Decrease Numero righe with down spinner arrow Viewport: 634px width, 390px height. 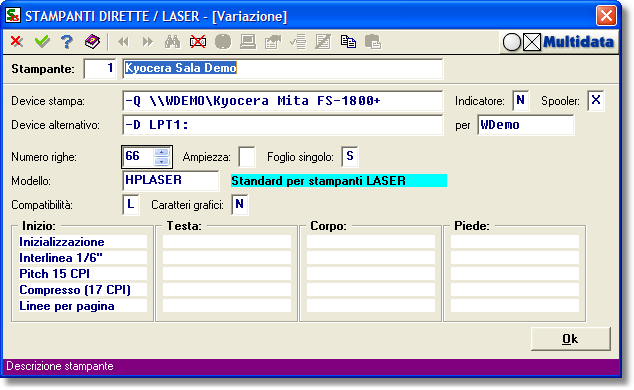click(161, 161)
